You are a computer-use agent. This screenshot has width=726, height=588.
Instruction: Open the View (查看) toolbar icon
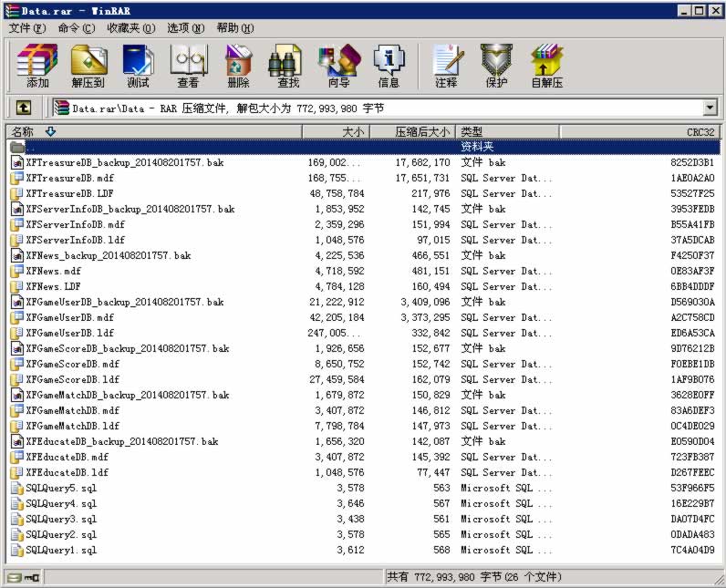coord(188,66)
